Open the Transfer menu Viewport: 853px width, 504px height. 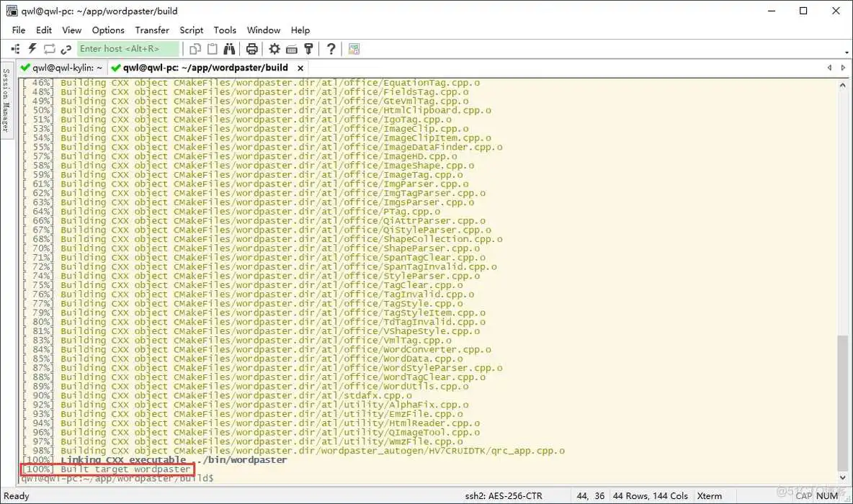tap(152, 30)
